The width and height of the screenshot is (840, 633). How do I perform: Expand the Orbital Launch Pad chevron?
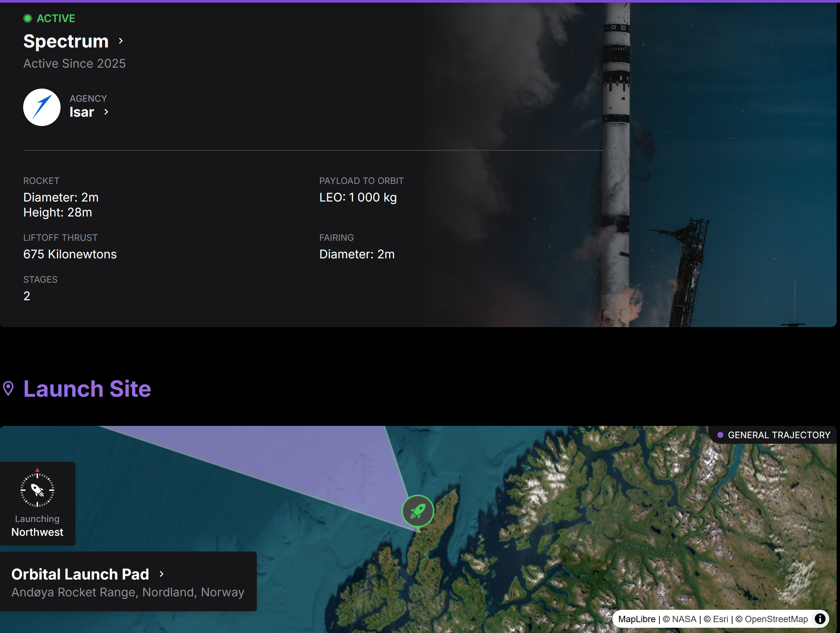coord(161,574)
